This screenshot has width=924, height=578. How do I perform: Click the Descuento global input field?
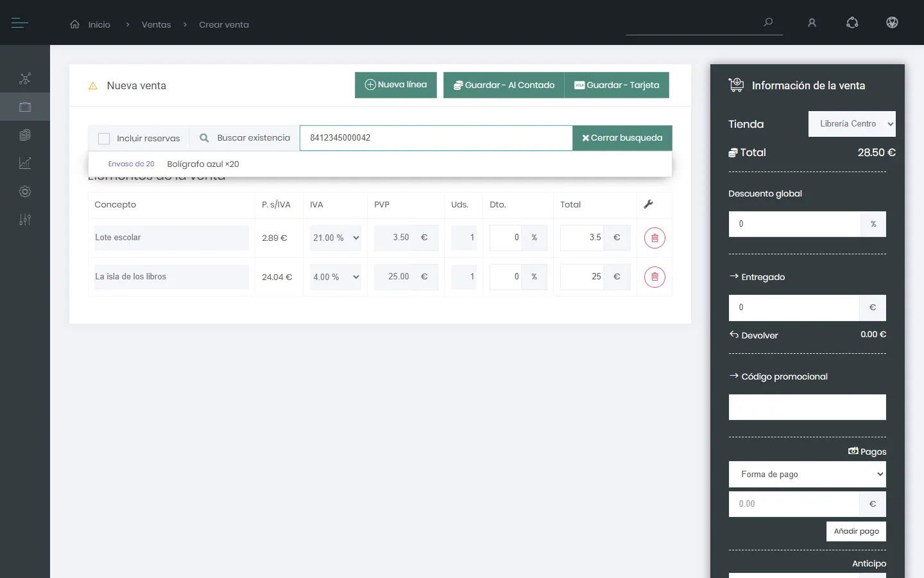pyautogui.click(x=794, y=224)
